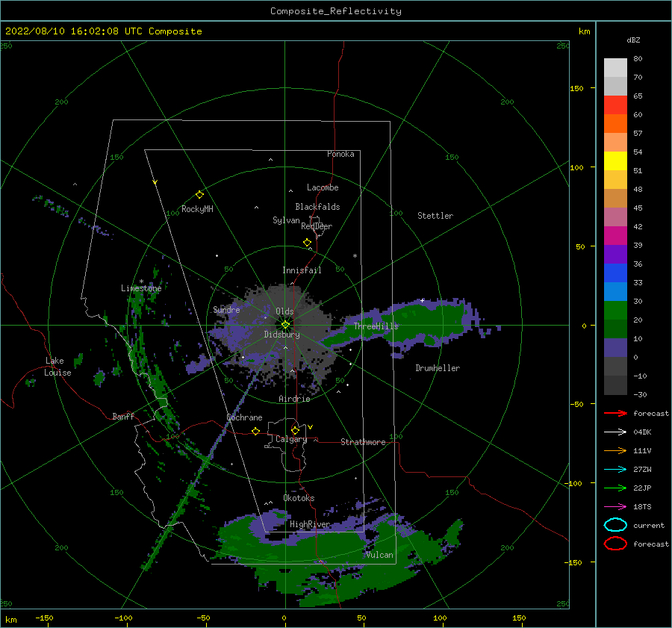Image resolution: width=672 pixels, height=628 pixels.
Task: Click the Sundre label
Action: pyautogui.click(x=226, y=309)
